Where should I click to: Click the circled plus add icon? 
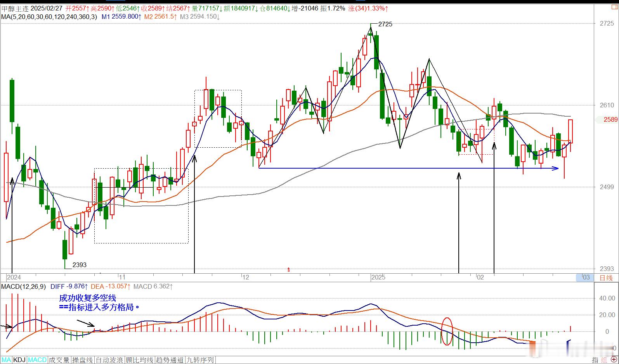click(614, 360)
